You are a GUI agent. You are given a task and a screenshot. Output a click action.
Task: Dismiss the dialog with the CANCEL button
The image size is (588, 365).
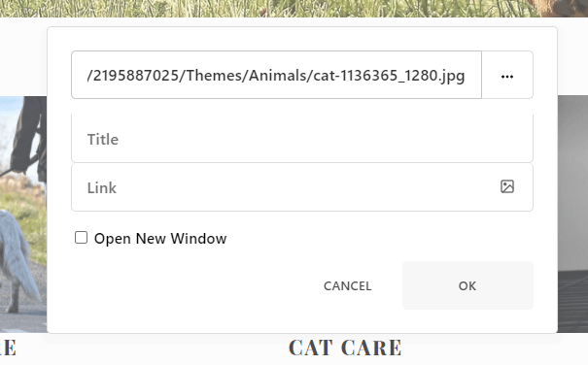(x=347, y=286)
